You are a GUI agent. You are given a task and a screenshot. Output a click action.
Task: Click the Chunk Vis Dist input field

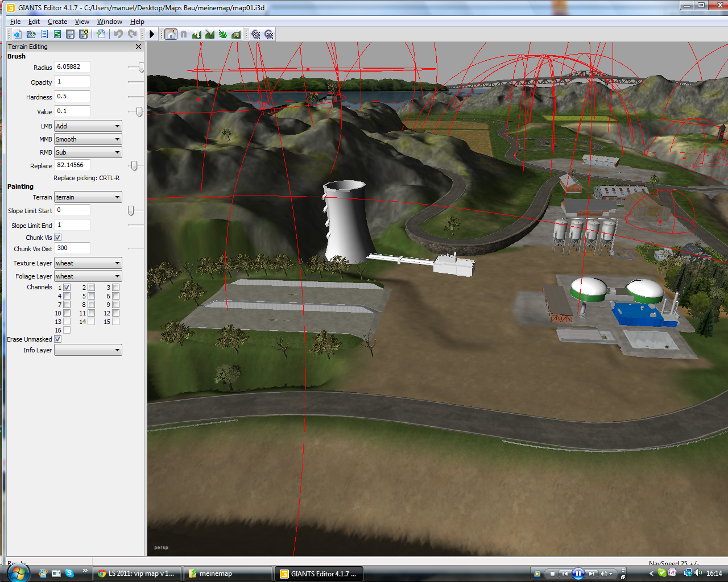(72, 248)
